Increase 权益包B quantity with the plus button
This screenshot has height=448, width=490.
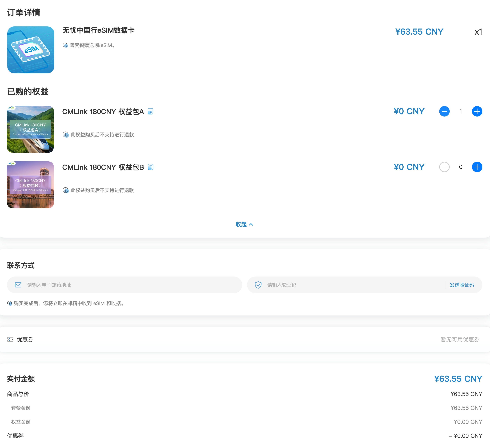(x=477, y=167)
